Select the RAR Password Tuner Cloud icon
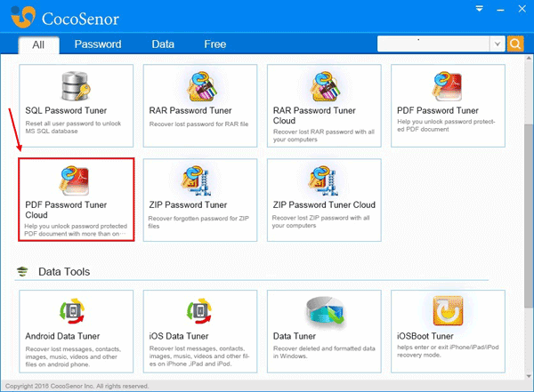Viewport: 534px width, 392px height. tap(326, 86)
